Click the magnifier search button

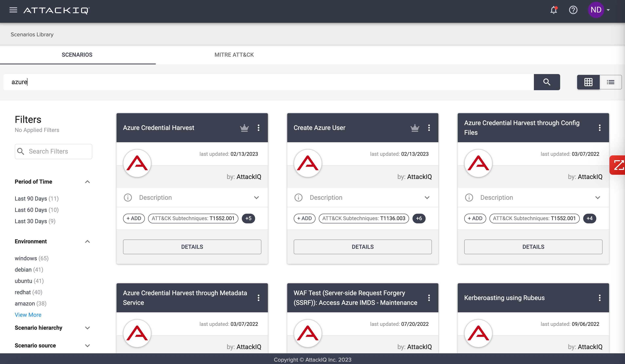(x=547, y=82)
